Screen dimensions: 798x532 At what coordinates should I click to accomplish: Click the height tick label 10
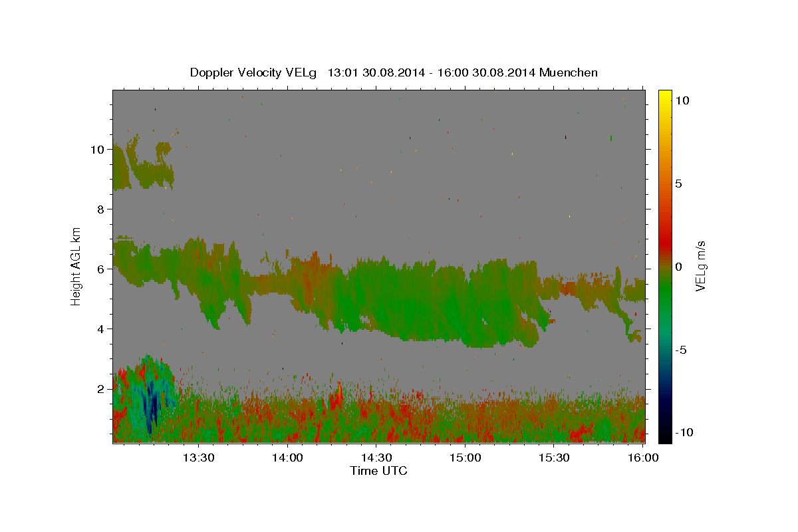(98, 150)
